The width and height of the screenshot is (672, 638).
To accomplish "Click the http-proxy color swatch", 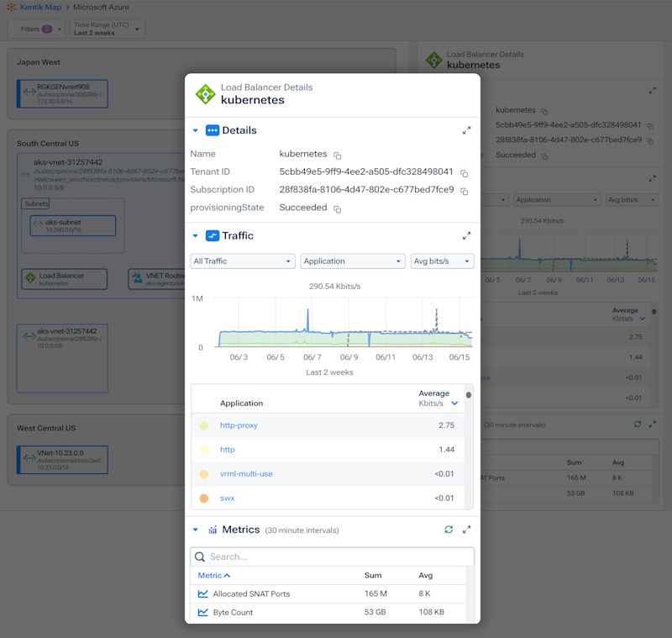I will click(204, 425).
